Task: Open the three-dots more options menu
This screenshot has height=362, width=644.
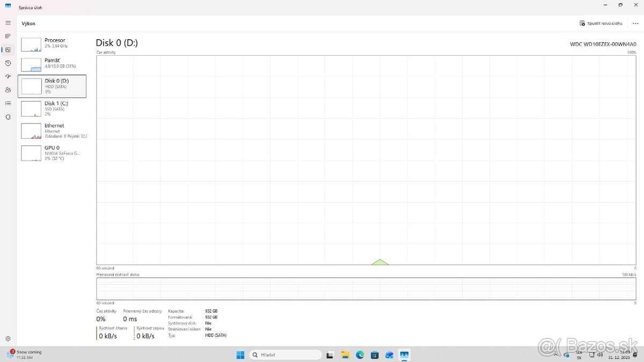Action: (x=635, y=24)
